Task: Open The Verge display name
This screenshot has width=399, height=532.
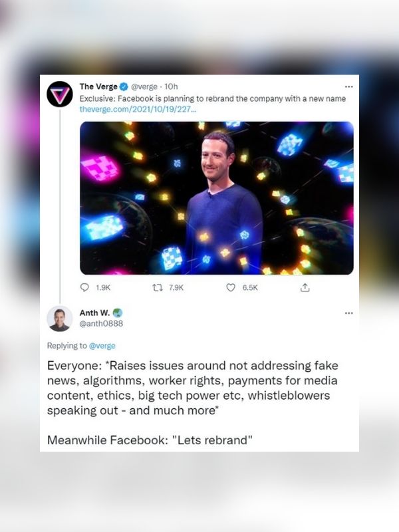Action: pos(98,86)
